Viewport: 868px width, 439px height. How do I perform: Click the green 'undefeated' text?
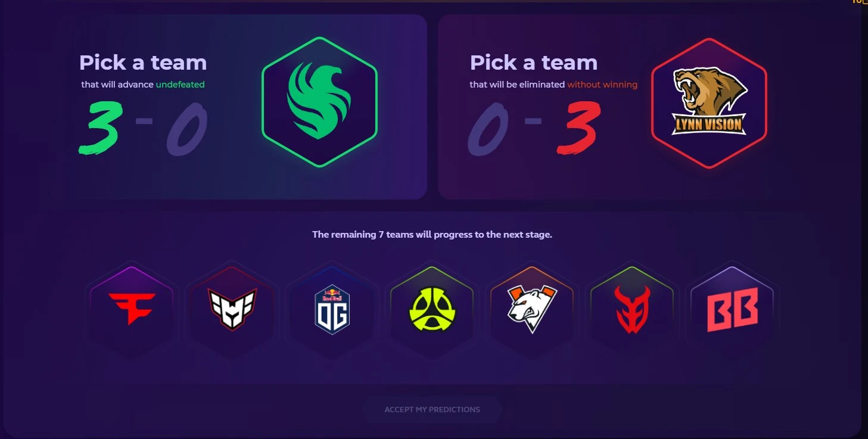click(x=180, y=85)
